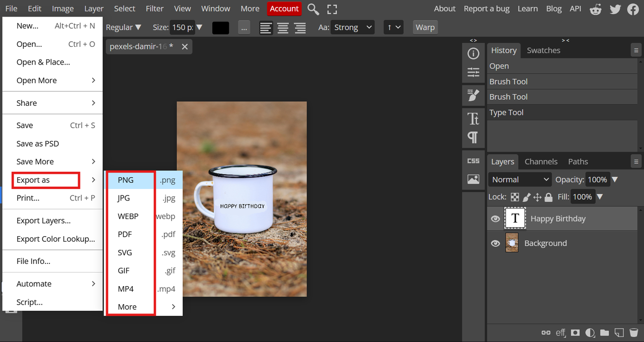Switch to the Channels tab
The height and width of the screenshot is (342, 644).
[x=541, y=162]
